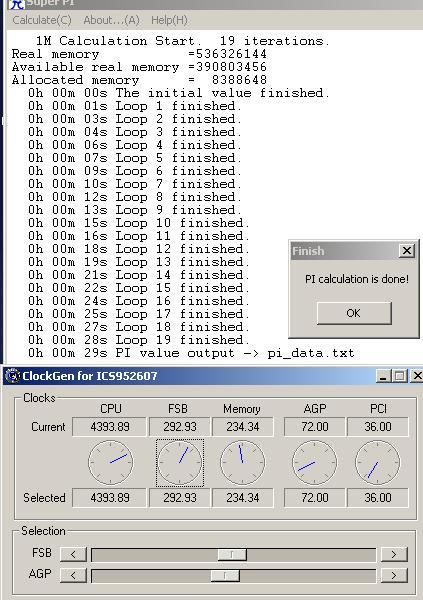Click the 'Selection' group label
The image size is (423, 600).
point(43,531)
